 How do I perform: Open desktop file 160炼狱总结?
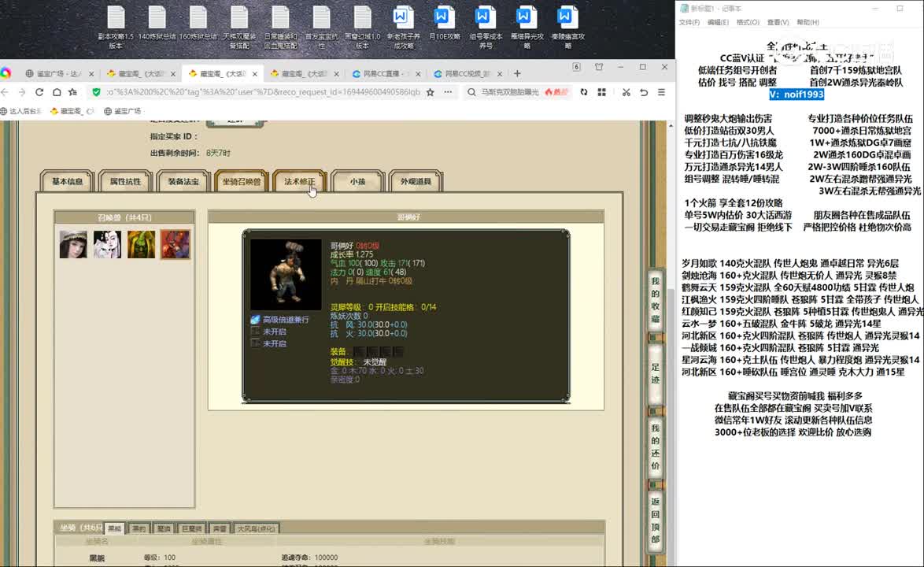point(198,24)
